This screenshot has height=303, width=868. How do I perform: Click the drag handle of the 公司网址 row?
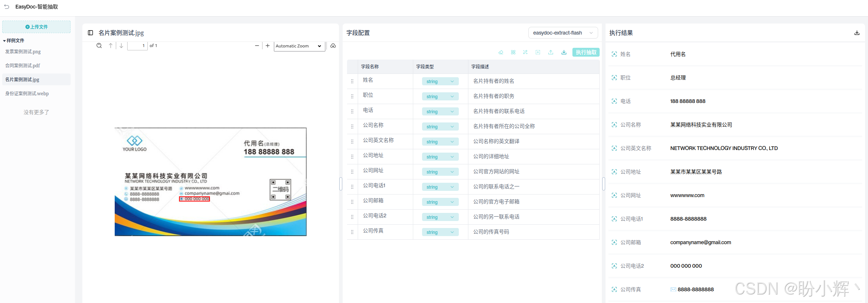(x=352, y=172)
